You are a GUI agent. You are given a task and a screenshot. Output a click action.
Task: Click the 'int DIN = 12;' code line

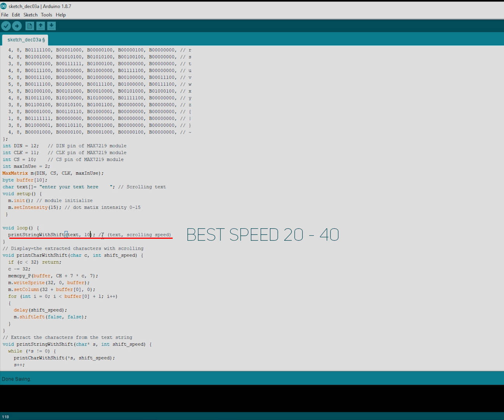(x=21, y=146)
